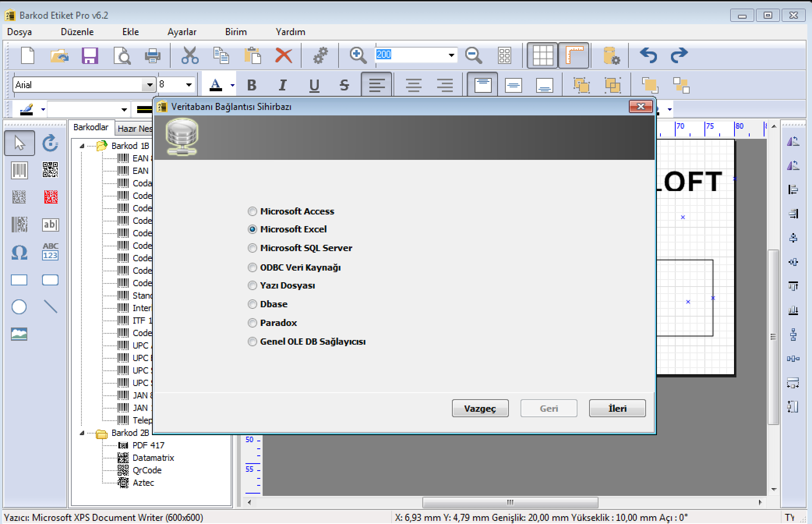Open the font size dropdown
Viewport: 812px width, 524px height.
pyautogui.click(x=189, y=85)
